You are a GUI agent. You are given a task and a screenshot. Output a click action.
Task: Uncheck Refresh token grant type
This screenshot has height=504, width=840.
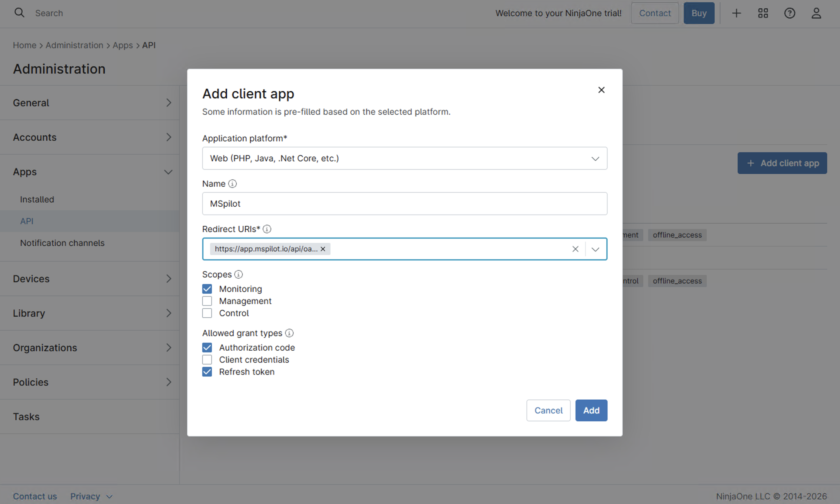(207, 372)
